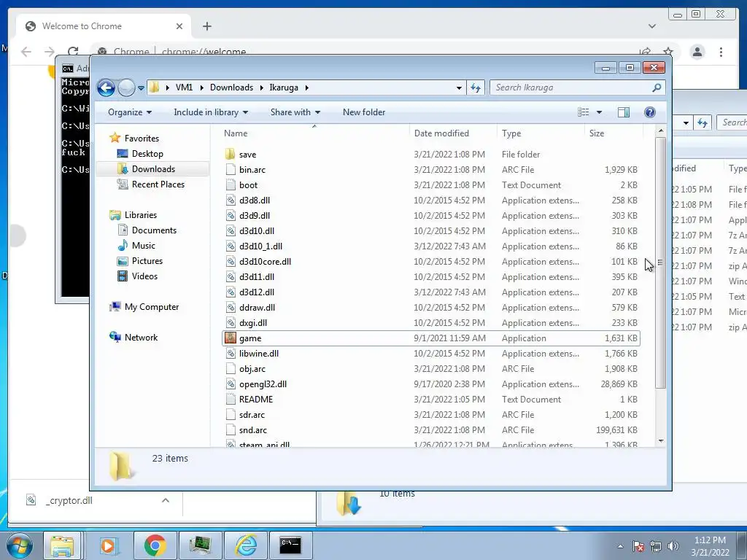Screen dimensions: 747x560
Task: Select the opengl32.dll file icon
Action: click(231, 384)
